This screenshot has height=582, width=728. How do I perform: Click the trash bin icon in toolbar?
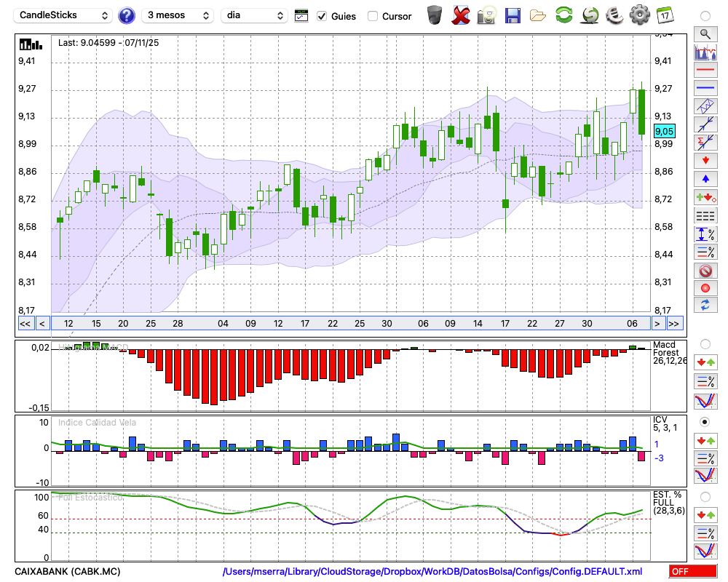point(435,15)
